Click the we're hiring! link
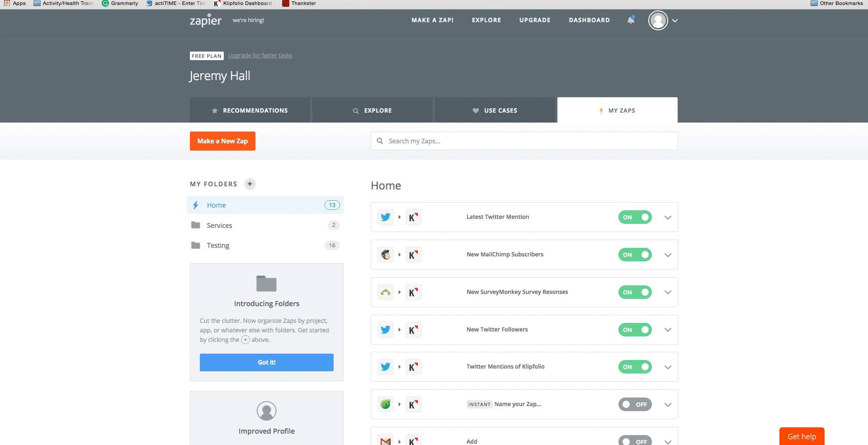 coord(248,20)
